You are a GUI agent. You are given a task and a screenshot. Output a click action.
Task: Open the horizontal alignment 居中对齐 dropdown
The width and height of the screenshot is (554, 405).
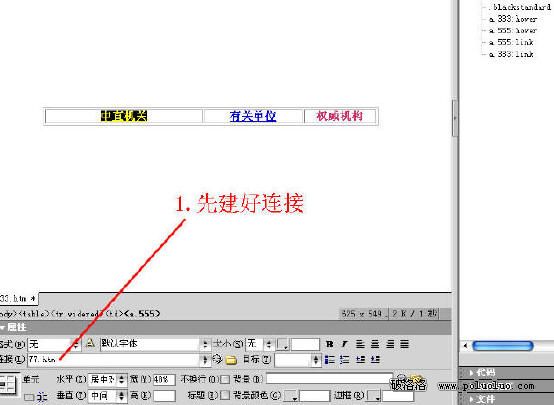coord(107,380)
